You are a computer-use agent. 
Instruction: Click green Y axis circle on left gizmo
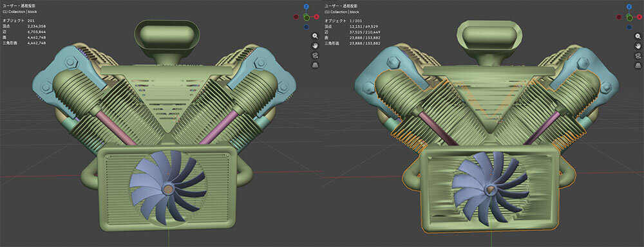(307, 17)
